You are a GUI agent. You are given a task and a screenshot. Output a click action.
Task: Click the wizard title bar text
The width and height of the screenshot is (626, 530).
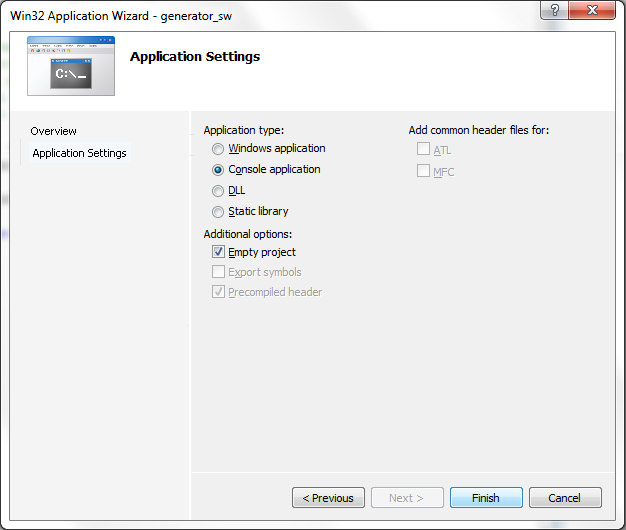tap(121, 16)
